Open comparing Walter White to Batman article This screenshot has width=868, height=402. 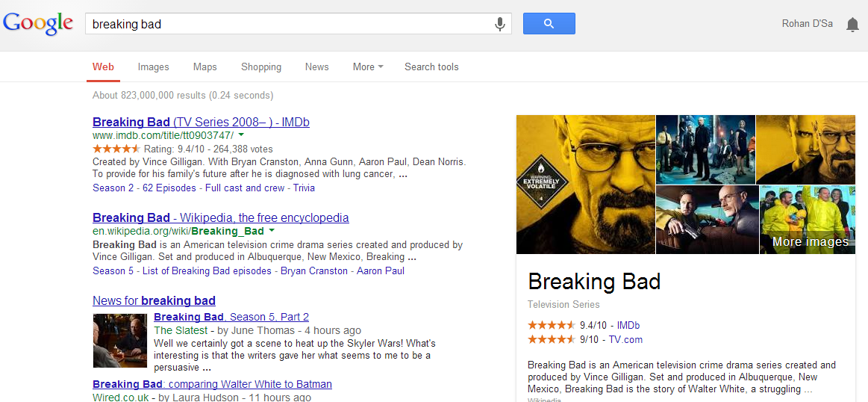pos(213,384)
